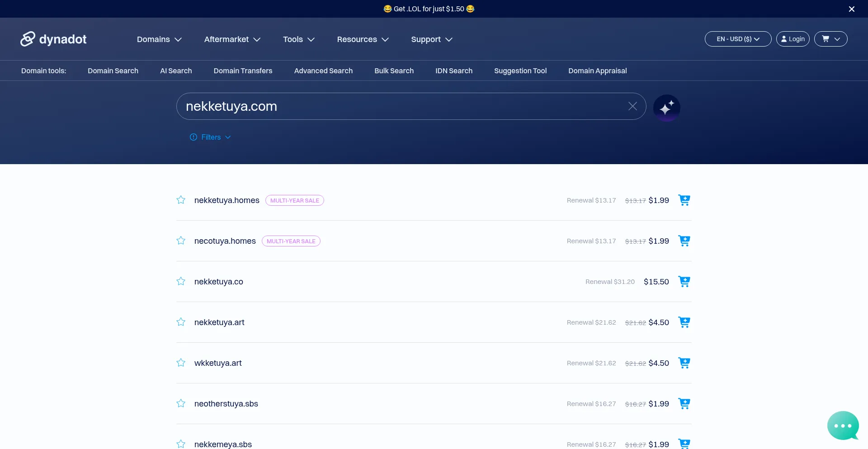Expand the Filters options

tap(211, 137)
